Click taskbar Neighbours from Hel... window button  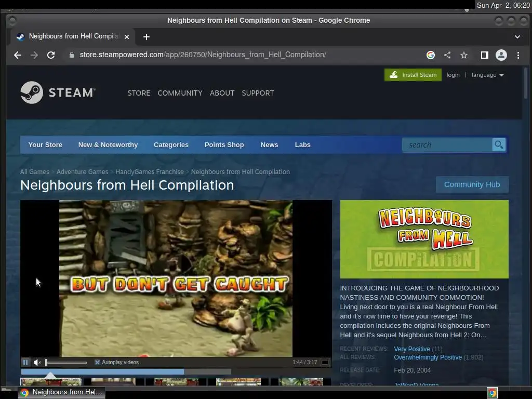click(x=61, y=392)
